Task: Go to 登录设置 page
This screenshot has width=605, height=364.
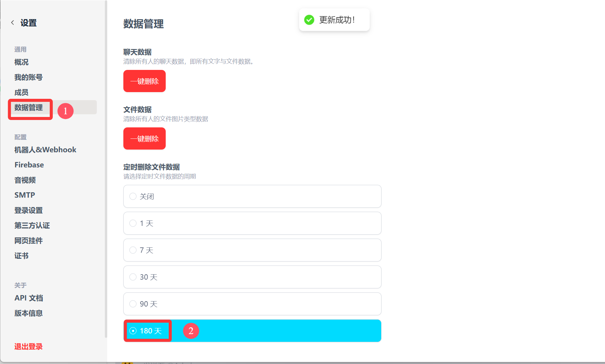Action: click(29, 210)
